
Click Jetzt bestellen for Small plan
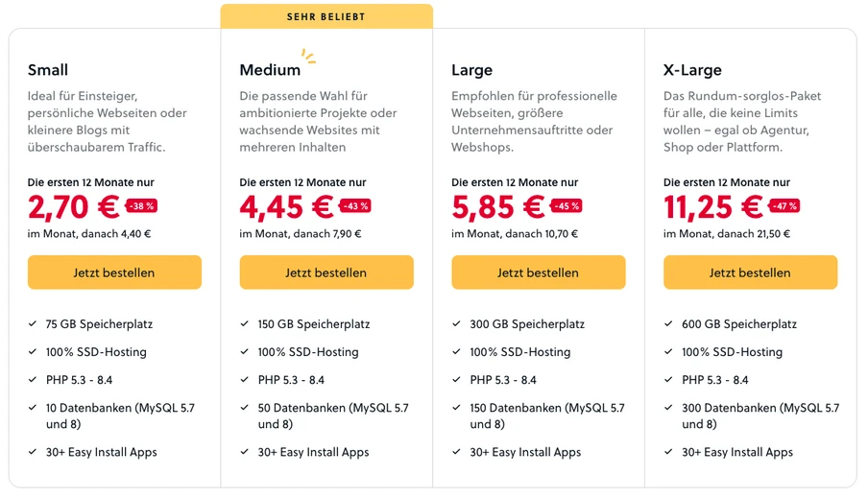point(114,273)
